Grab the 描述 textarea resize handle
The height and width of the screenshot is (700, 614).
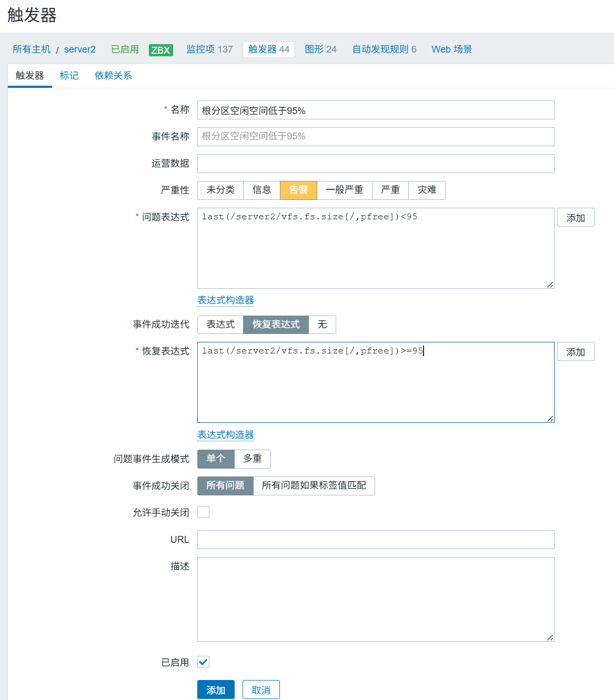tap(550, 637)
